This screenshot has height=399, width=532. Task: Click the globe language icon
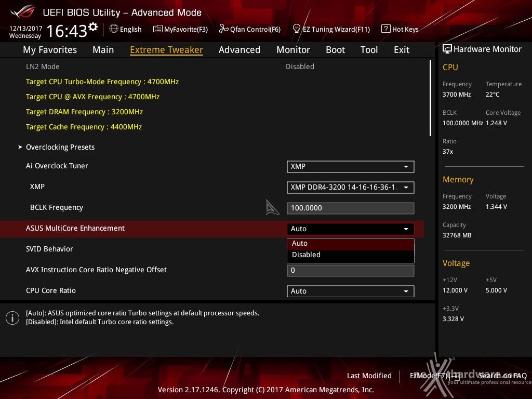(114, 29)
